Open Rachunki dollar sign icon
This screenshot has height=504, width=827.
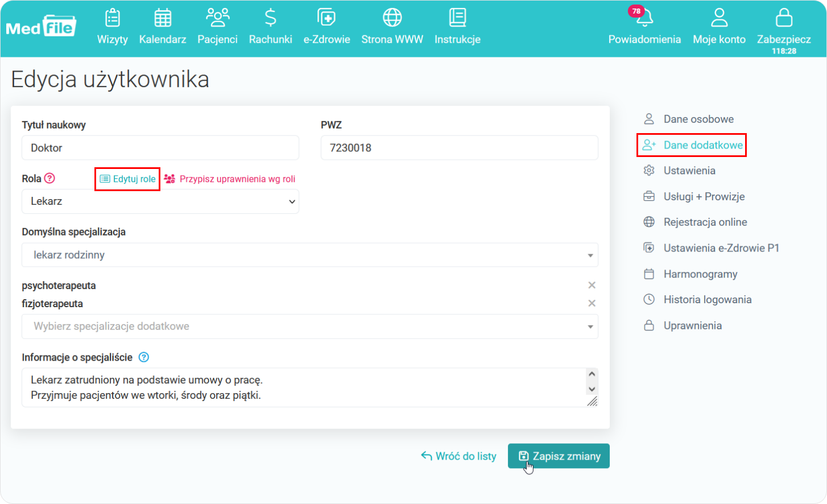271,18
